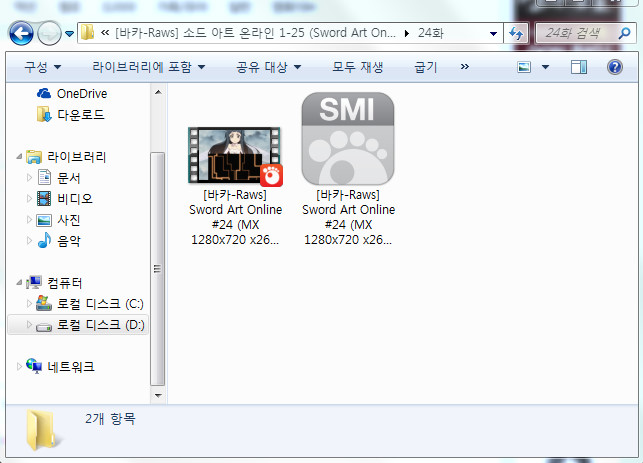Change view with the view icon
Viewport: 643px width, 463px height.
pyautogui.click(x=524, y=67)
